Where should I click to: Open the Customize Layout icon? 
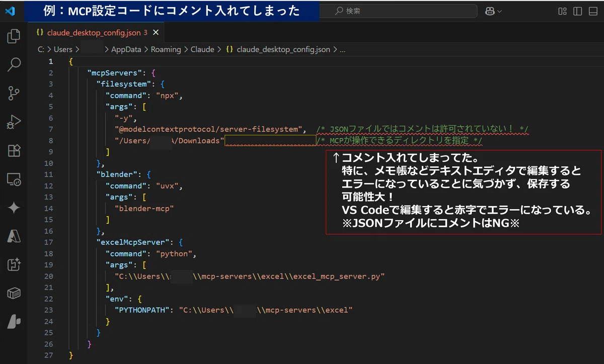[x=563, y=11]
